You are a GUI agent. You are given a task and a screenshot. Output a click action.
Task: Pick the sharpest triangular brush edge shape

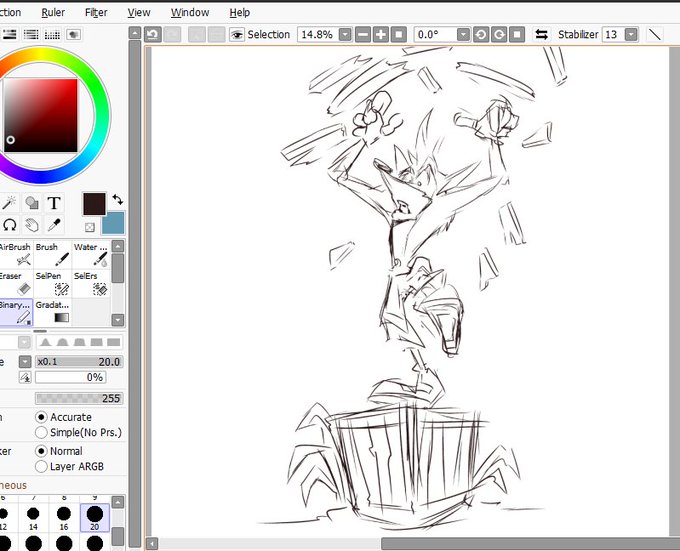(45, 342)
